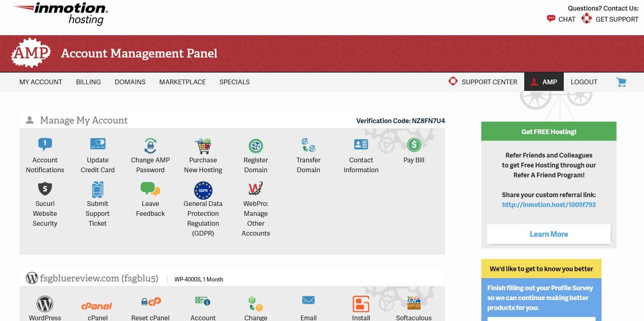Click the Account icon with info badge
Viewport: 644px width, 321px height.
point(203,301)
